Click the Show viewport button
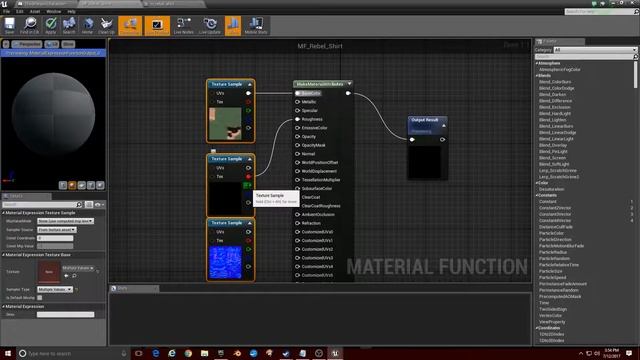This screenshot has height=360, width=640. 68,44
